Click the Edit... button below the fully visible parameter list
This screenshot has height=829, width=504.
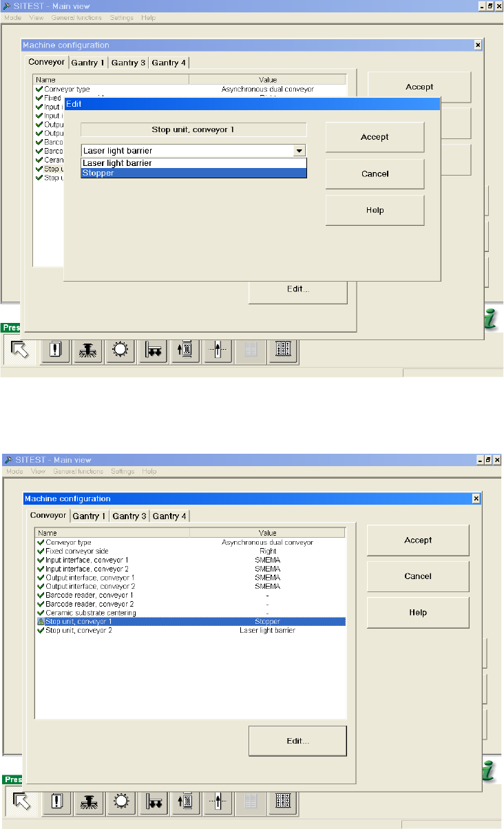(297, 741)
